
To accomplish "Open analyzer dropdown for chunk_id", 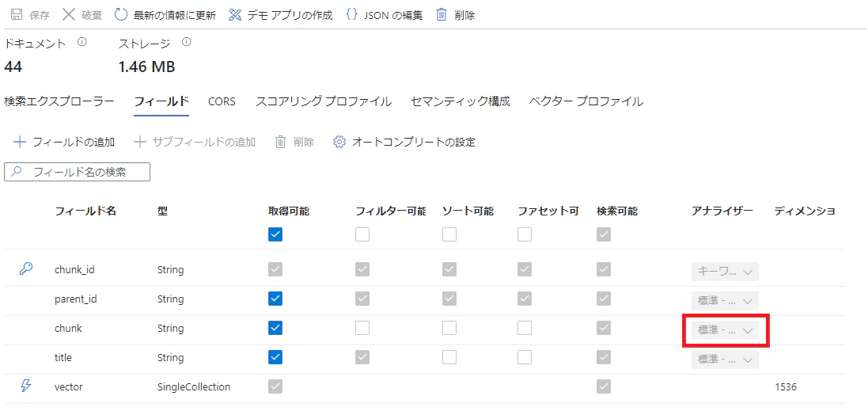I will click(725, 272).
